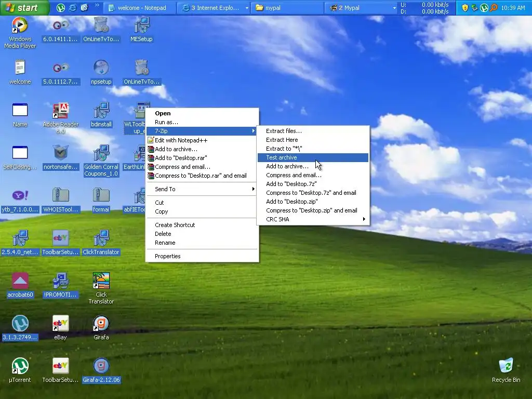Open the Start menu
532x399 pixels.
tap(24, 7)
